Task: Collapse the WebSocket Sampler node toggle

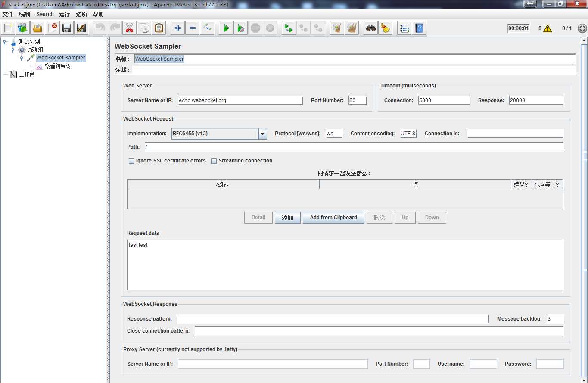Action: point(22,58)
